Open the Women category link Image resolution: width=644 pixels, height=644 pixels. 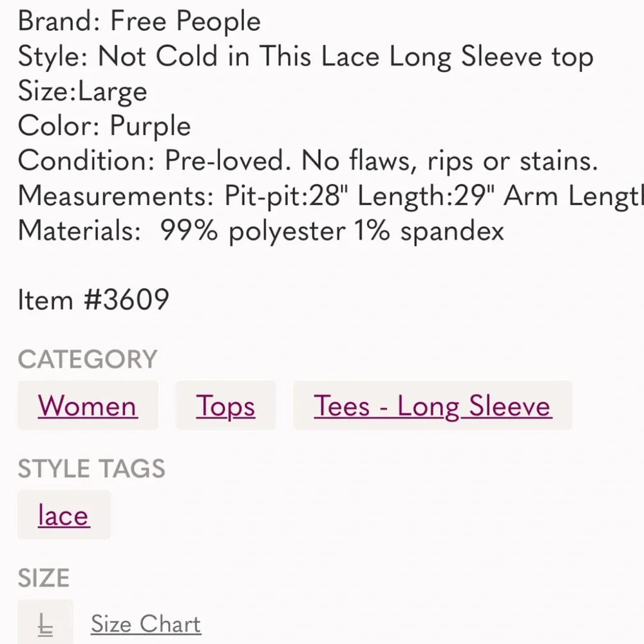point(88,406)
